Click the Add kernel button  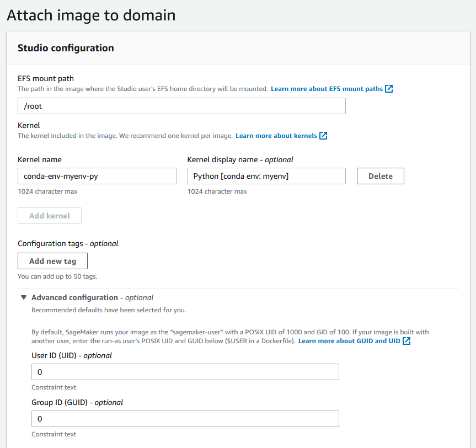point(50,216)
